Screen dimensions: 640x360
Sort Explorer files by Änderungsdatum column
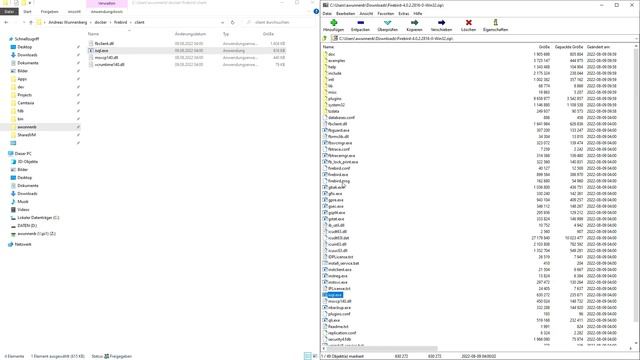tap(190, 34)
